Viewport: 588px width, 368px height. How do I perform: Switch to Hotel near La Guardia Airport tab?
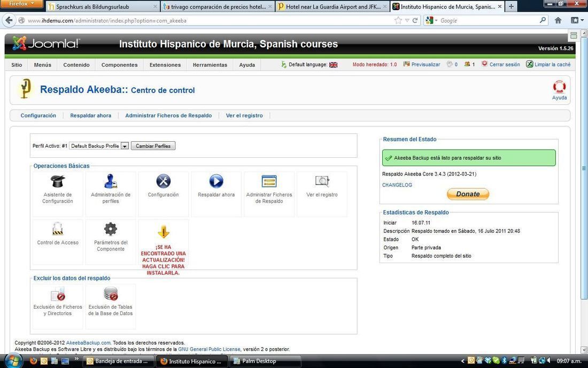pyautogui.click(x=332, y=6)
